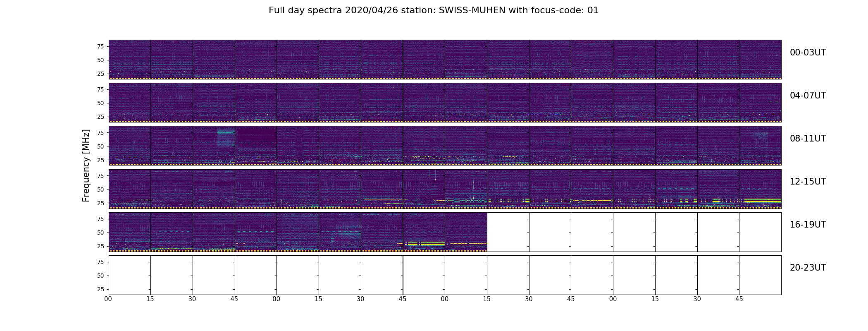Select the "Frequency [MHz]" y-axis label
868x331 pixels.
point(86,165)
